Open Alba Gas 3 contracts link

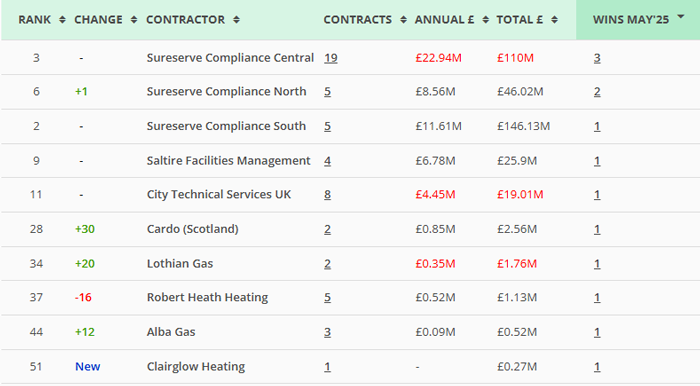coord(328,332)
